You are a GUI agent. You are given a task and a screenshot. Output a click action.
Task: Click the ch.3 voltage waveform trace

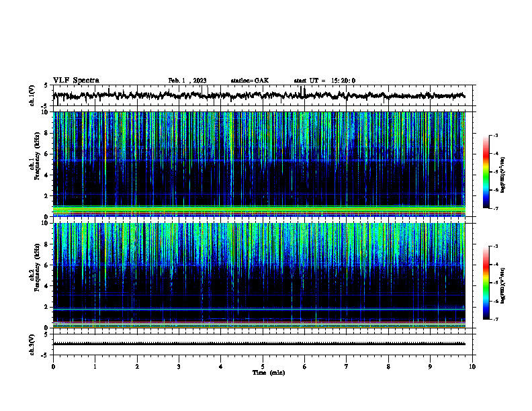coord(259,344)
